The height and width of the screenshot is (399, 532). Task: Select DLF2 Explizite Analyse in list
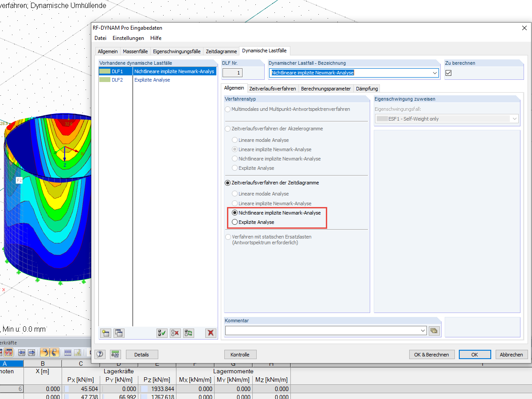coord(157,80)
